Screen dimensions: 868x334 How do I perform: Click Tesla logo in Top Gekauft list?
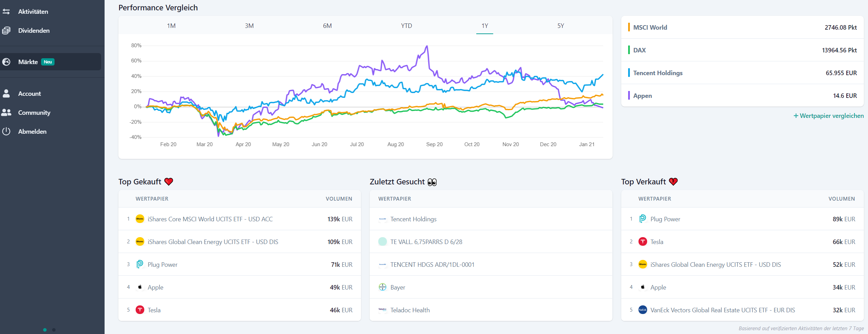[140, 310]
